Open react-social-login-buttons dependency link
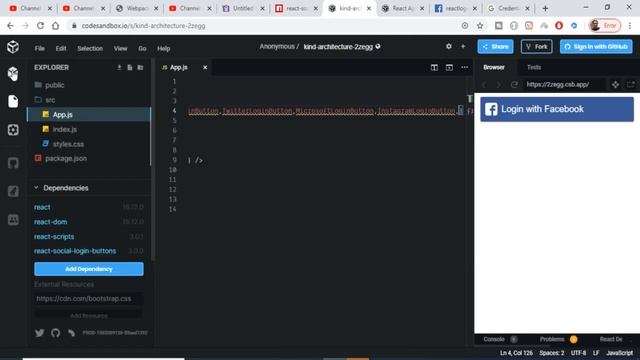The image size is (640, 360). 75,251
